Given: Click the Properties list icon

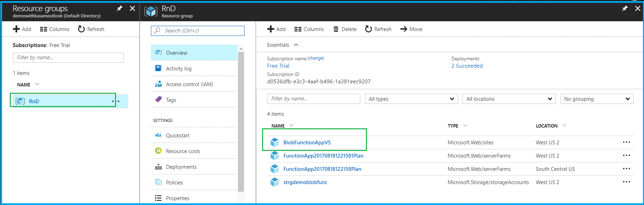Looking at the screenshot, I should (158, 198).
